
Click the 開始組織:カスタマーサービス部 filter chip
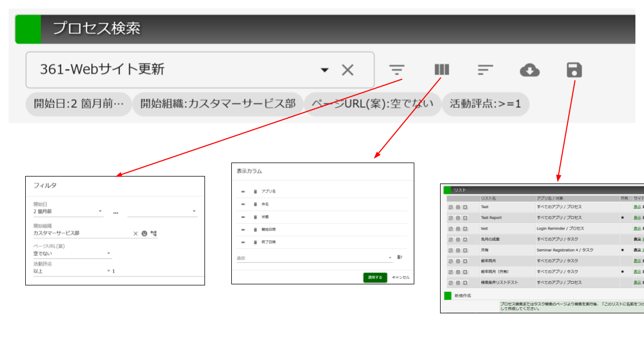(x=217, y=104)
